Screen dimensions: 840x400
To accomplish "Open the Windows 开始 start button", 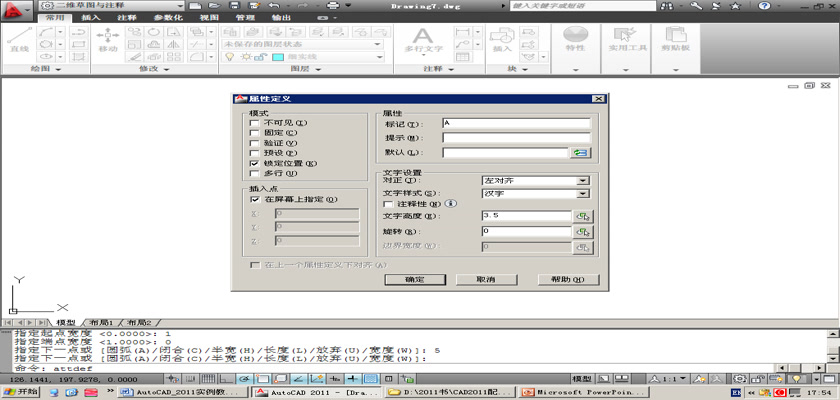I will pos(20,392).
